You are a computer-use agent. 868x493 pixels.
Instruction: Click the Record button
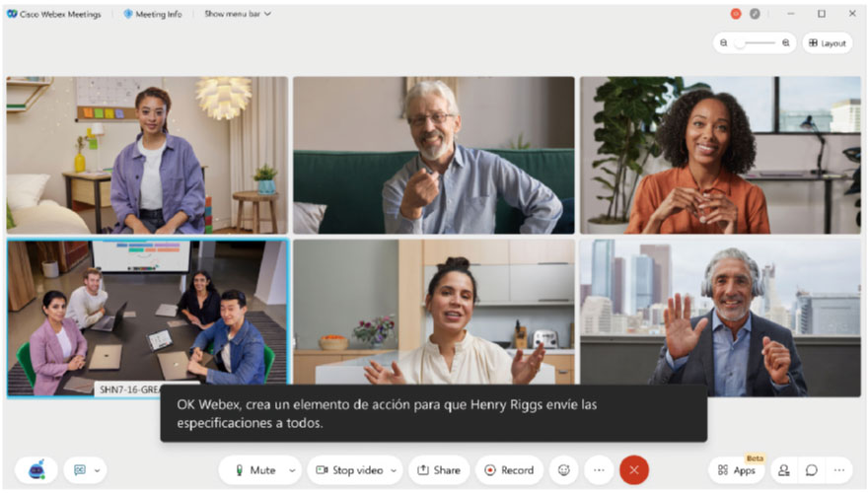click(509, 469)
